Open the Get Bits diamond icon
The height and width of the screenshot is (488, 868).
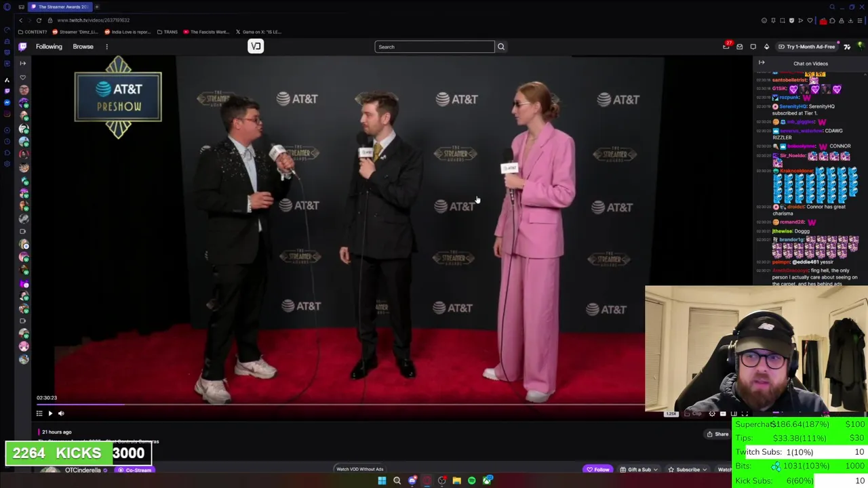pyautogui.click(x=766, y=47)
